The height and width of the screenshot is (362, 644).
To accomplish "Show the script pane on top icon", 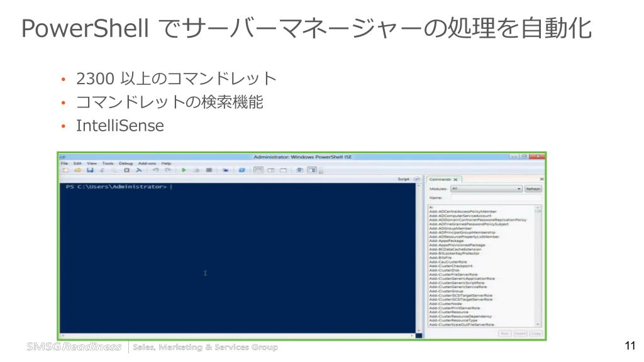I will (258, 170).
